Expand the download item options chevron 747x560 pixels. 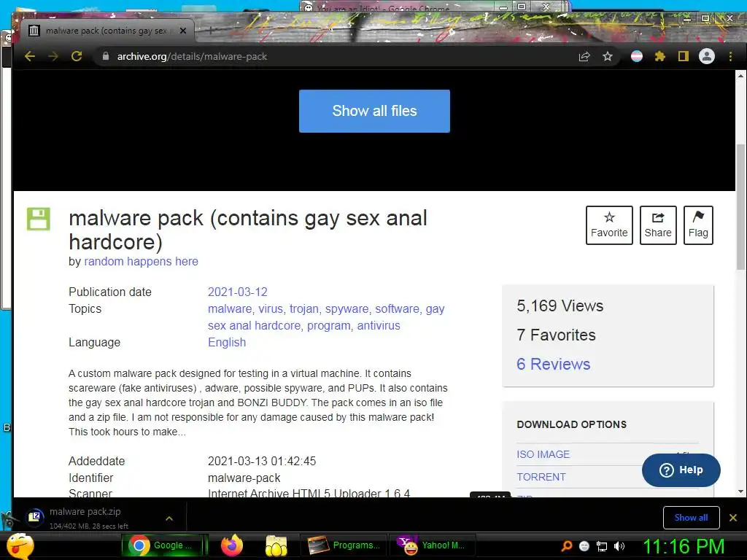[169, 518]
